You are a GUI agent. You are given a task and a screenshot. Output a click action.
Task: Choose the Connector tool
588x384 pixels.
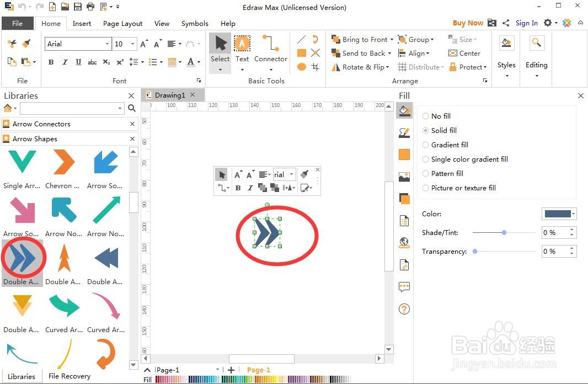coord(270,50)
